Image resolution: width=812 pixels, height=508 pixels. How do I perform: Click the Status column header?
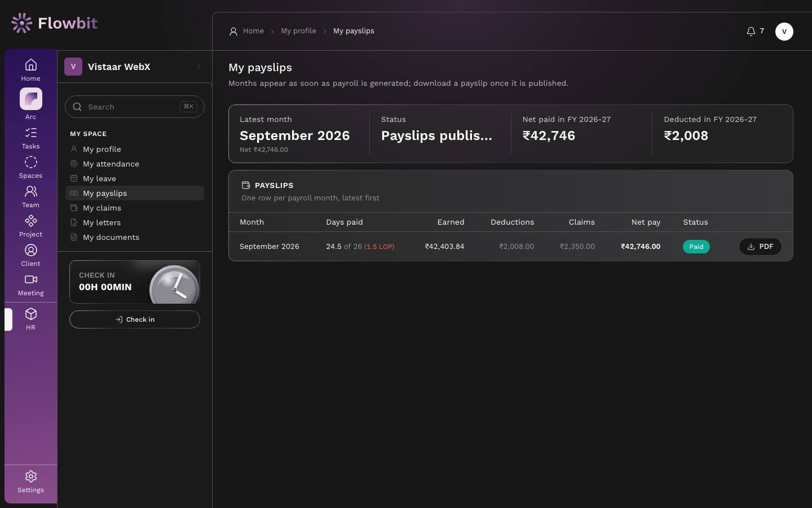tap(695, 222)
